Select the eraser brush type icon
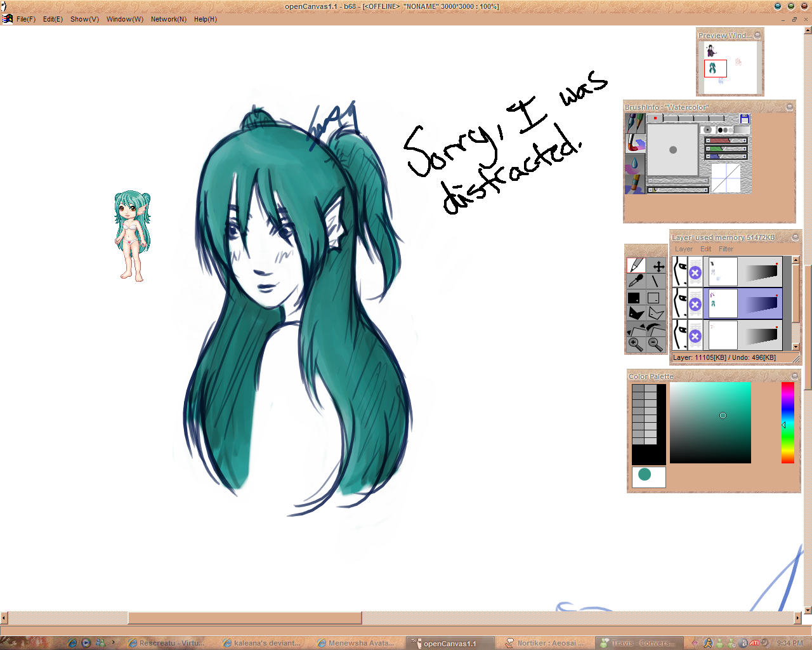Viewport: 812px width, 650px height. [x=635, y=184]
